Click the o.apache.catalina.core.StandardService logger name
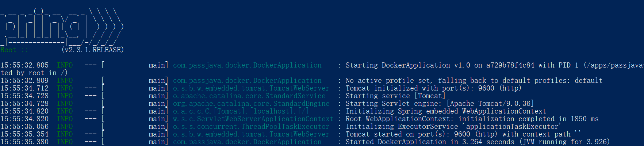The width and height of the screenshot is (644, 146). coord(249,96)
